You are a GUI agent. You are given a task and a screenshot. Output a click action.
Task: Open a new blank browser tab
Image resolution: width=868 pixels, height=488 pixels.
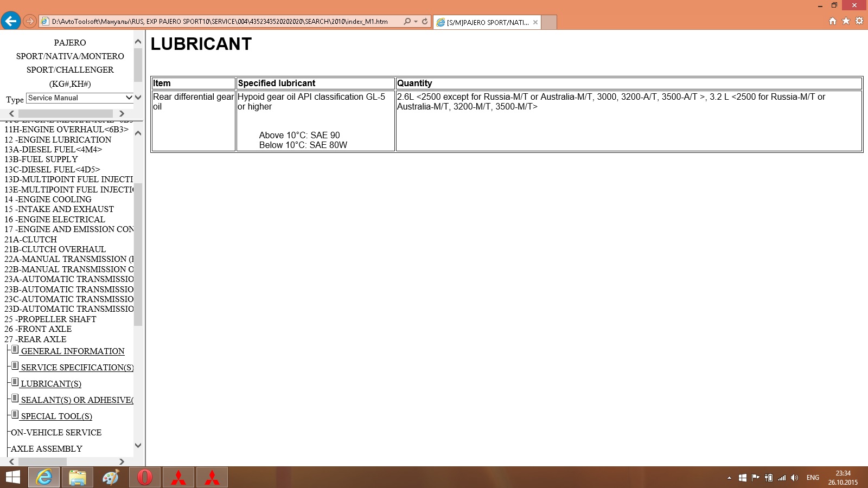pyautogui.click(x=549, y=22)
